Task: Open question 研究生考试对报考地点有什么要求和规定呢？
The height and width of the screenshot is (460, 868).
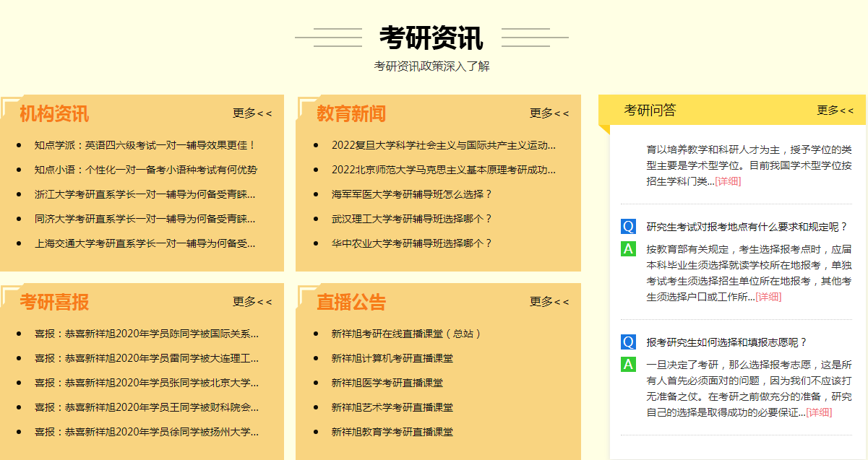Action: click(747, 227)
